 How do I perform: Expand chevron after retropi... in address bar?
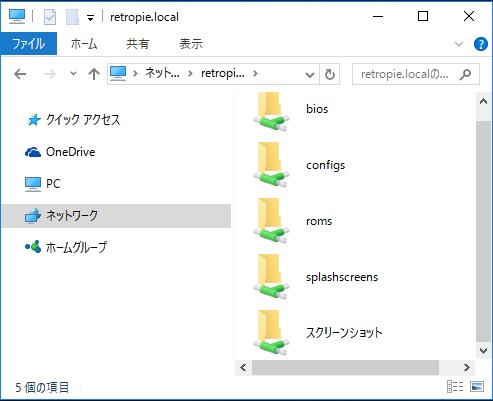[255, 73]
